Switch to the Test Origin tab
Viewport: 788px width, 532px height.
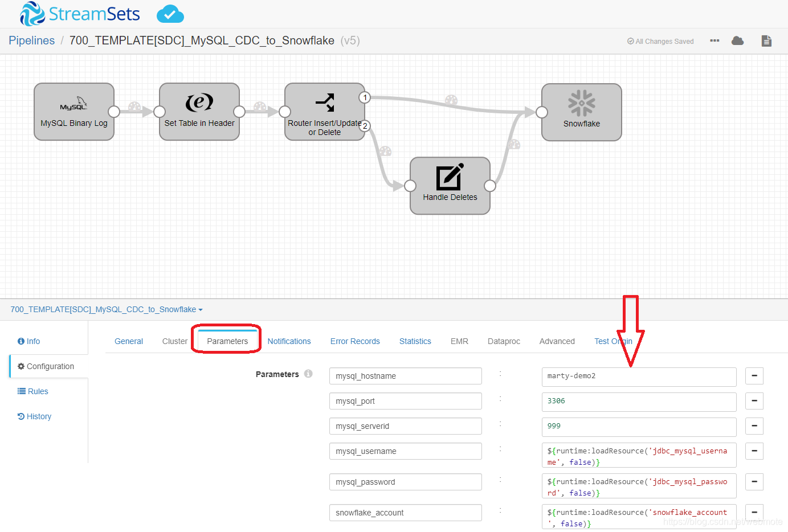613,341
